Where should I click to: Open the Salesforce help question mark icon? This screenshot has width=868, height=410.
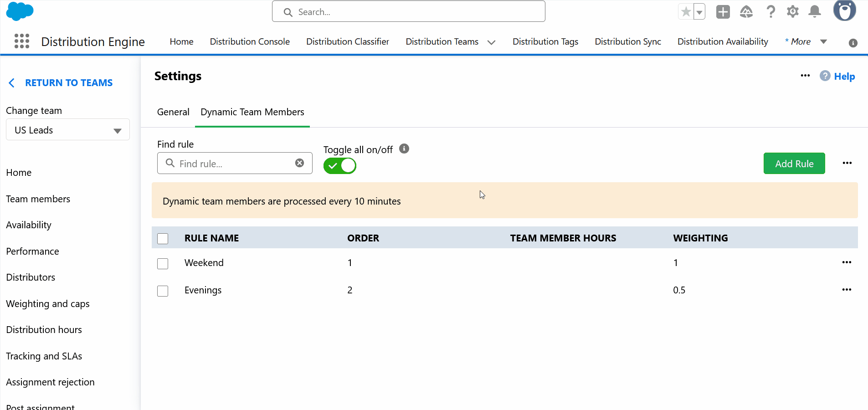(x=770, y=12)
